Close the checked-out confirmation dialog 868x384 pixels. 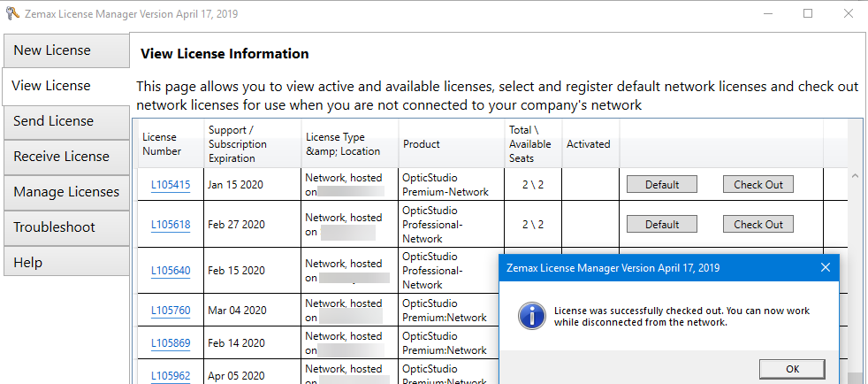[x=825, y=267]
